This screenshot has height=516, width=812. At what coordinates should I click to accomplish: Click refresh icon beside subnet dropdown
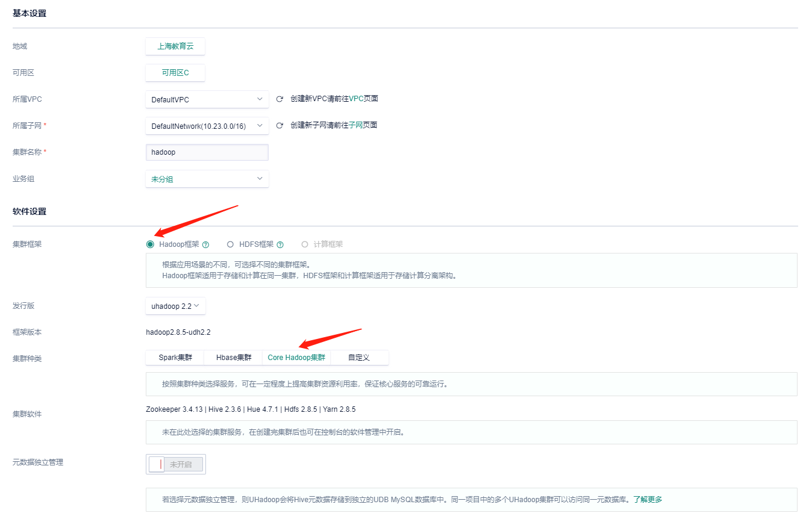pos(280,126)
